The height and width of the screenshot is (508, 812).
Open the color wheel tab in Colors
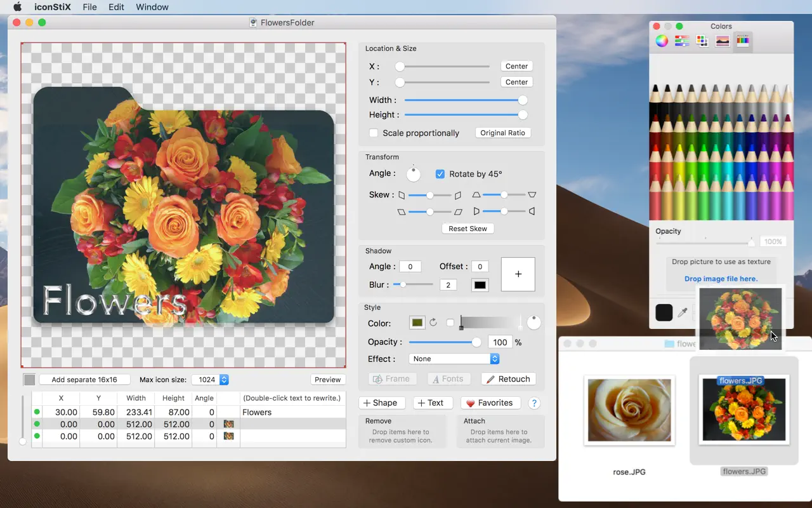pos(662,41)
